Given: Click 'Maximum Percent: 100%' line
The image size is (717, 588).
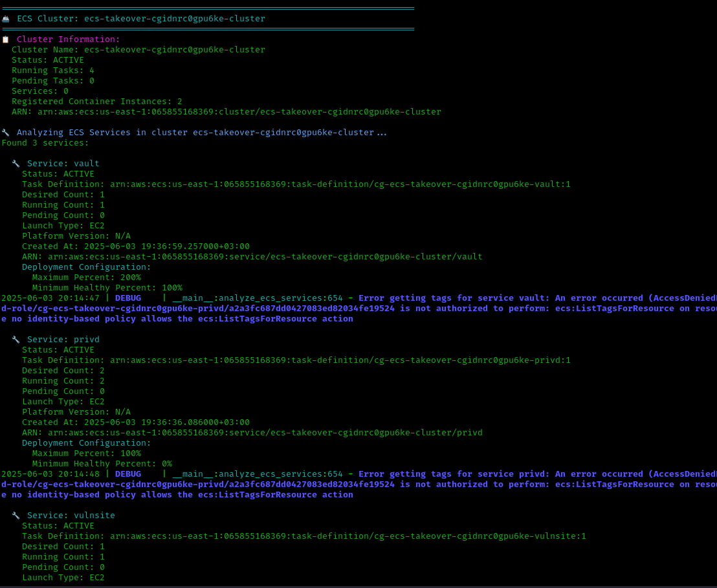Looking at the screenshot, I should [87, 453].
